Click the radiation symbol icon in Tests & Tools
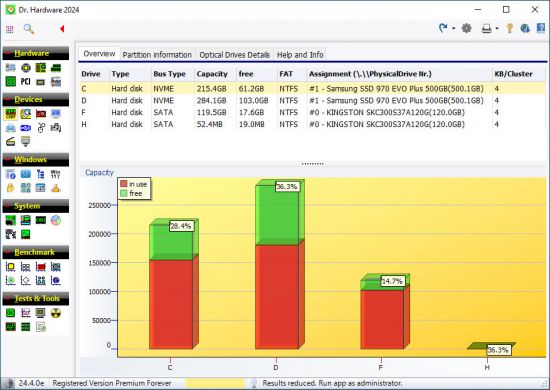This screenshot has width=550, height=390. pos(56,312)
